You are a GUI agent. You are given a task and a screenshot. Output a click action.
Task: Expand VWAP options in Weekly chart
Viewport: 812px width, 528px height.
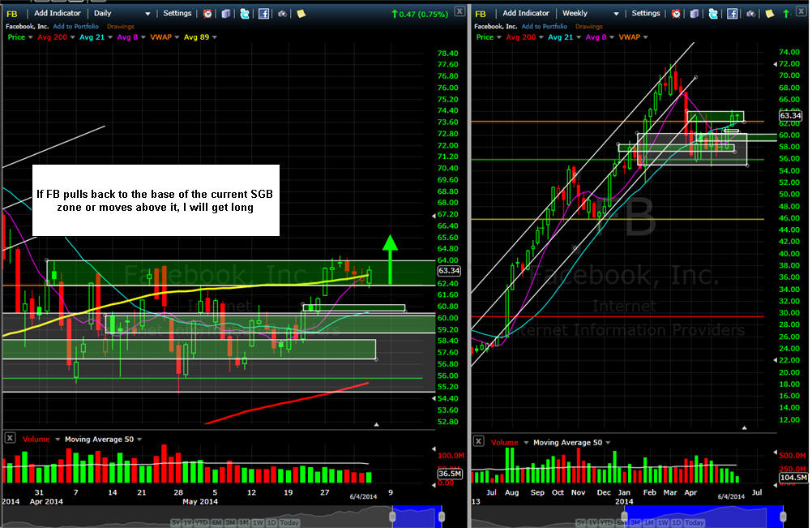pyautogui.click(x=646, y=37)
